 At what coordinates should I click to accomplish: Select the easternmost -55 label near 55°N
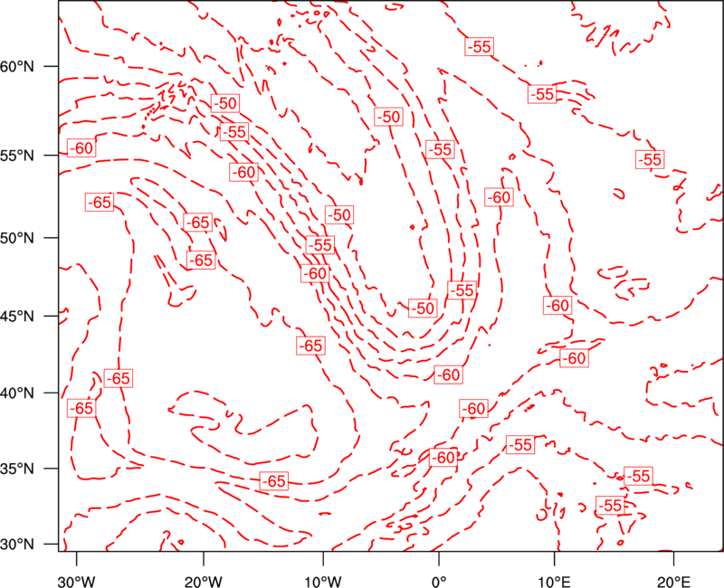[x=650, y=160]
